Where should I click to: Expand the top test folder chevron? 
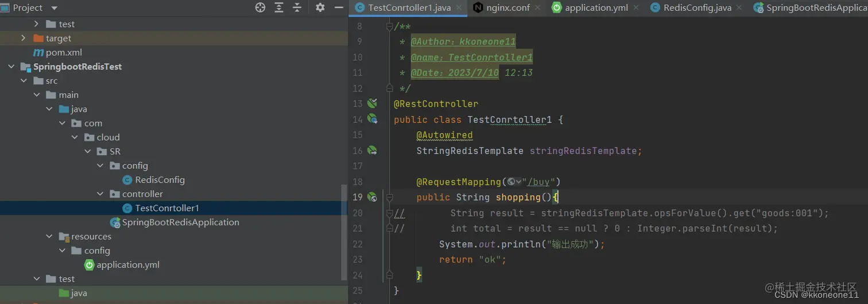tap(36, 24)
